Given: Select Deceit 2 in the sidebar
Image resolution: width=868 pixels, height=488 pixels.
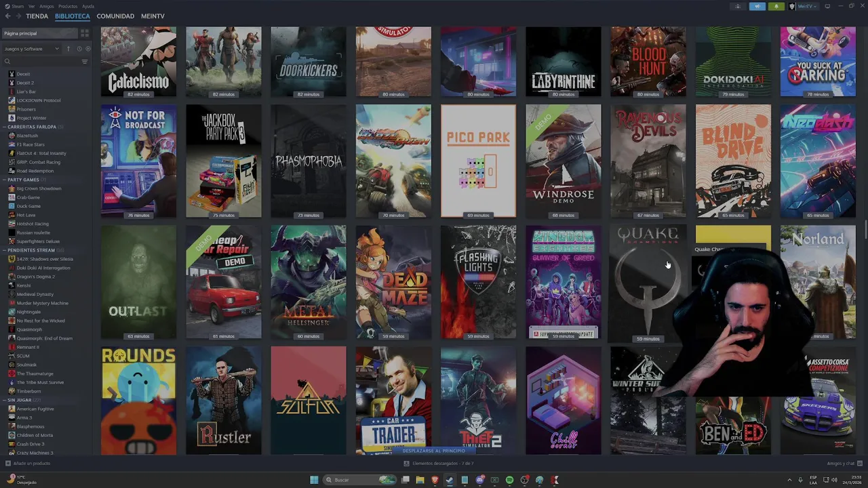Looking at the screenshot, I should [25, 83].
